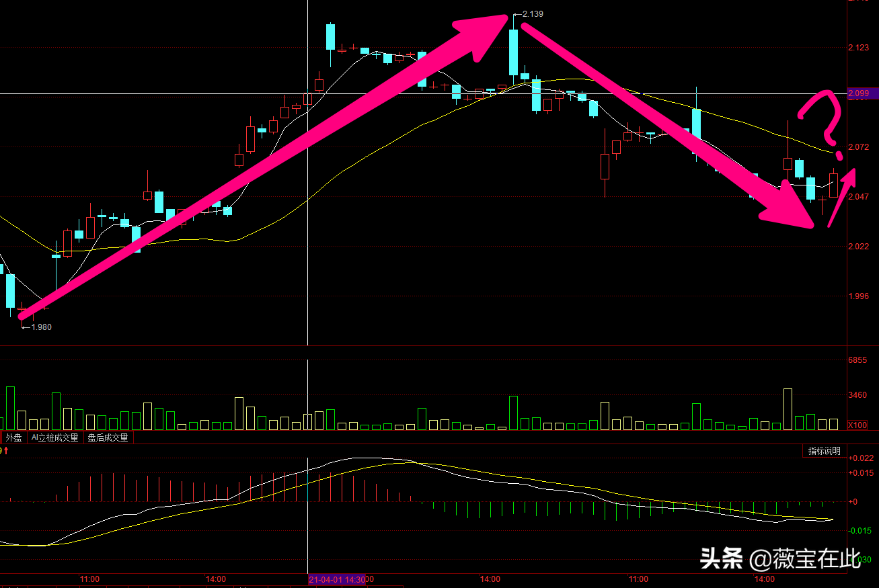Click the +0.022 MACD axis value

[x=861, y=458]
